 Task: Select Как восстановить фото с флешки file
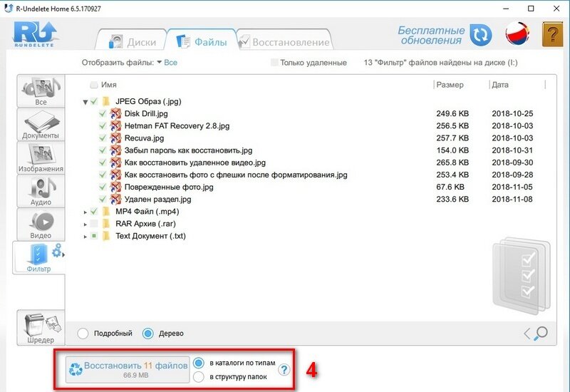236,175
